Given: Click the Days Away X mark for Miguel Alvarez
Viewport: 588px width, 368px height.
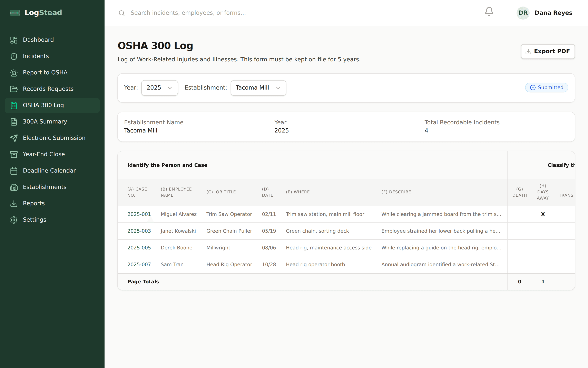Looking at the screenshot, I should (543, 214).
